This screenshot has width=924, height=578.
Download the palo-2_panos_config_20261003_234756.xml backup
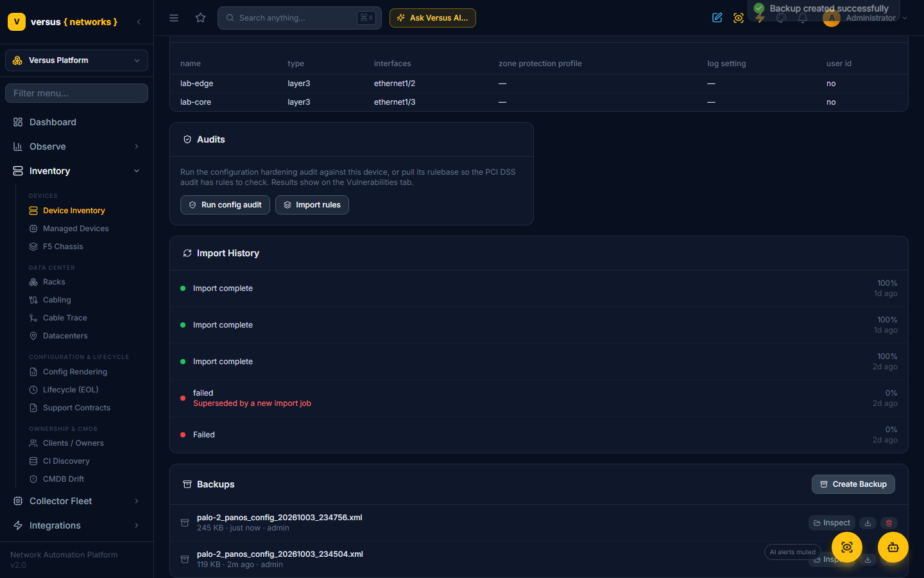coord(868,523)
